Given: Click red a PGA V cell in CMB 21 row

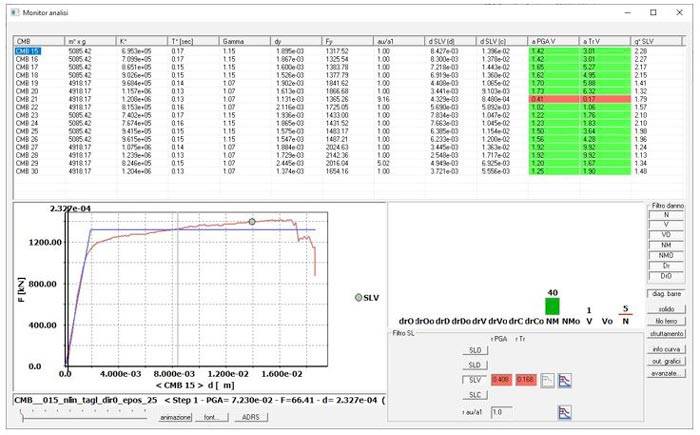Looking at the screenshot, I should 554,99.
